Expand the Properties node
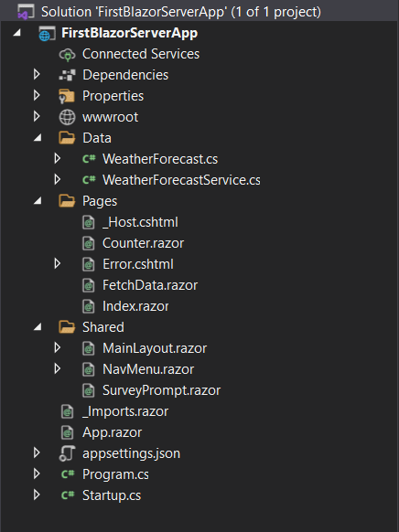Screen dimensions: 399x532 point(37,96)
